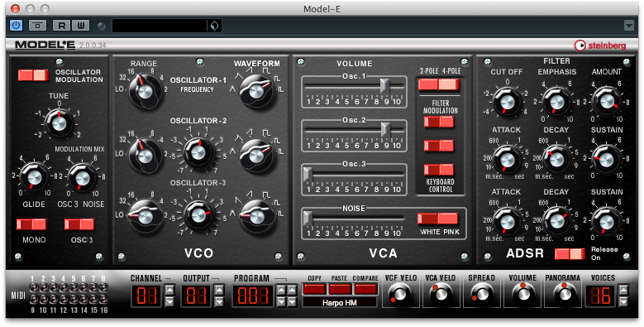644x327 pixels.
Task: Click the Oscillator-2 frequency knob
Action: 198,152
